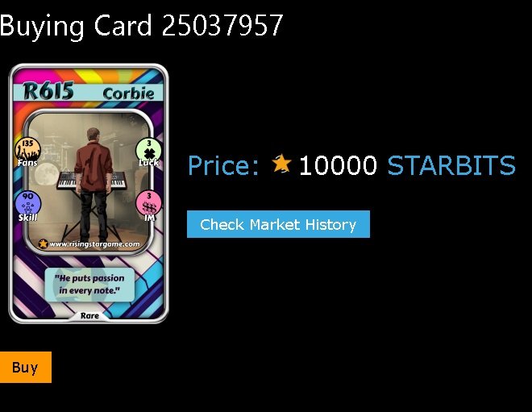
Task: Open Check Market History
Action: coord(278,224)
